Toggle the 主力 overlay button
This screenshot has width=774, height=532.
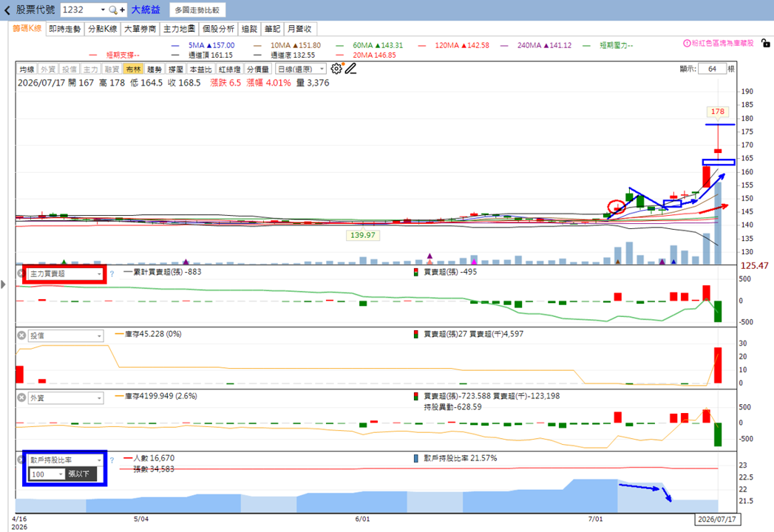90,69
